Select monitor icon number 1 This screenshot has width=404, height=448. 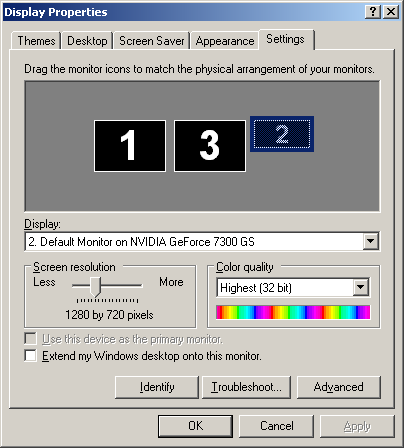pos(130,146)
